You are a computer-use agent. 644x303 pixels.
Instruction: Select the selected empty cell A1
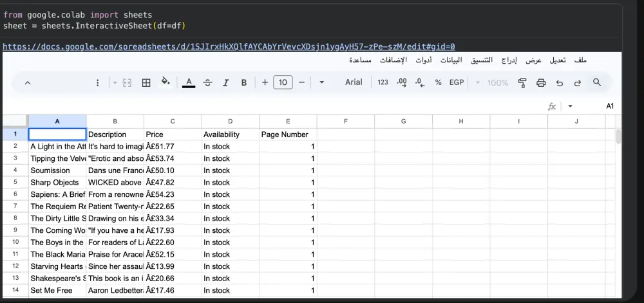click(57, 134)
